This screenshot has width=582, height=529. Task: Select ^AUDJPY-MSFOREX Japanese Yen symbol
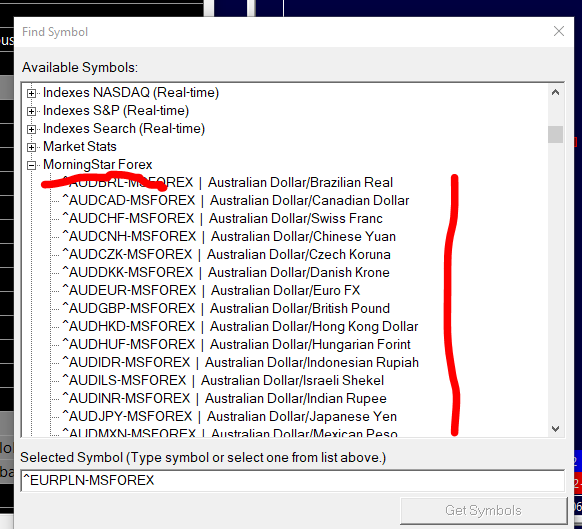(x=229, y=417)
